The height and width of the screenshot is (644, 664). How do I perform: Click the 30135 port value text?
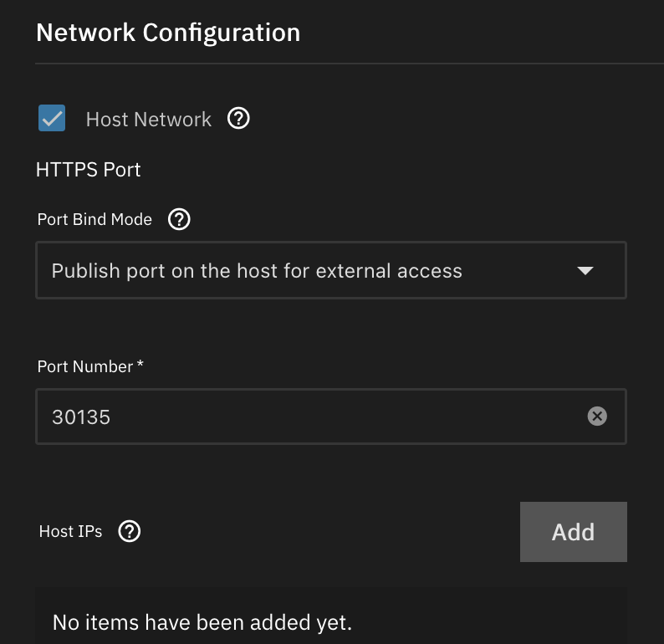pos(81,417)
